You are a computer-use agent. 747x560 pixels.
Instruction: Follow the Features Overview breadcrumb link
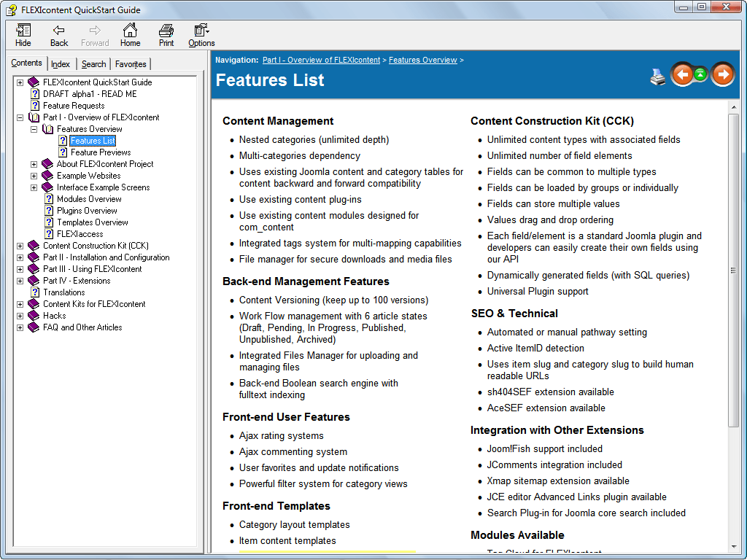click(x=422, y=60)
